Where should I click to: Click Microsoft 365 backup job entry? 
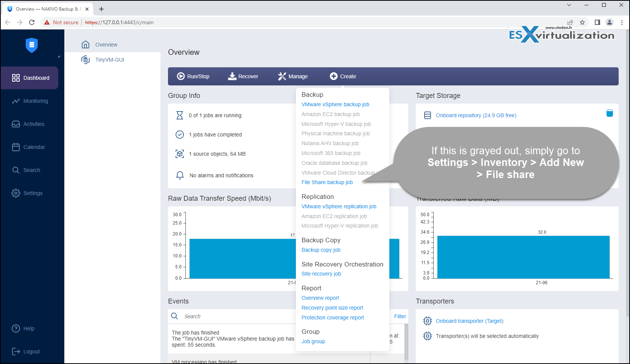tap(331, 153)
